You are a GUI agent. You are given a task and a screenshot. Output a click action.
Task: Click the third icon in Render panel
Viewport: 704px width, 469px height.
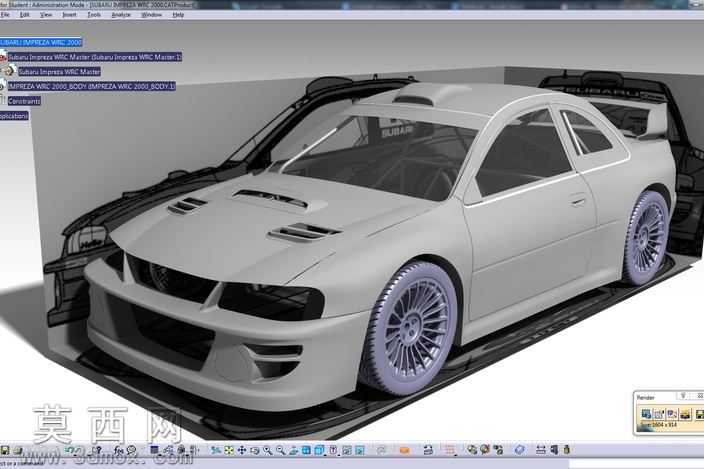pyautogui.click(x=672, y=414)
